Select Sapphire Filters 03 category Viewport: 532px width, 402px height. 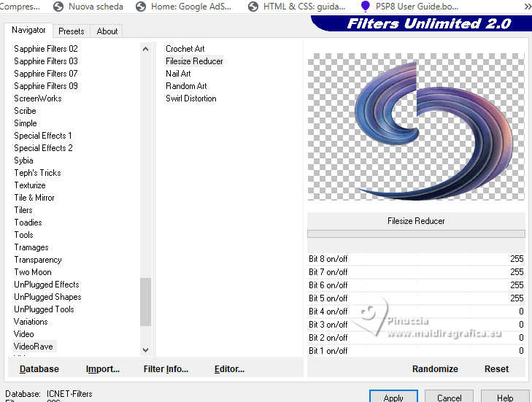pyautogui.click(x=46, y=61)
